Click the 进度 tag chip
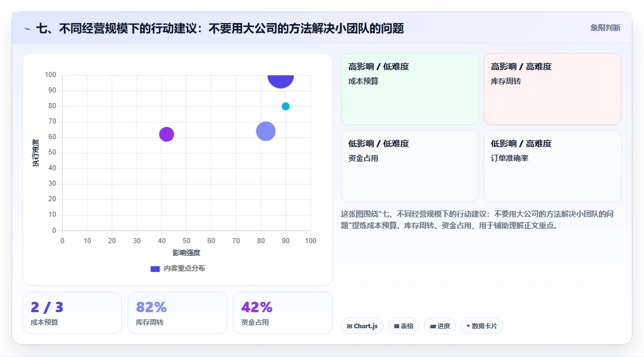This screenshot has height=357, width=644. click(440, 326)
